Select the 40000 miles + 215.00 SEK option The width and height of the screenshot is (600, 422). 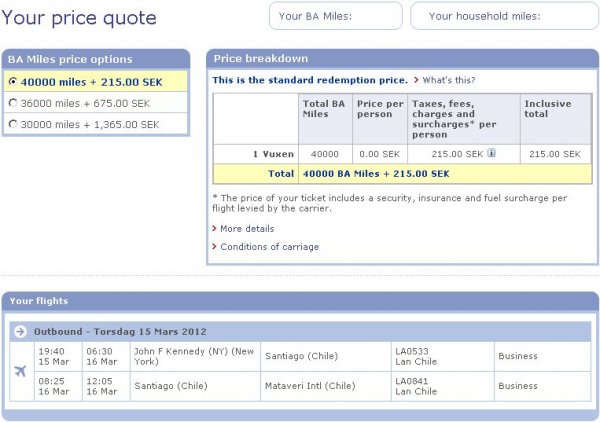pyautogui.click(x=13, y=81)
